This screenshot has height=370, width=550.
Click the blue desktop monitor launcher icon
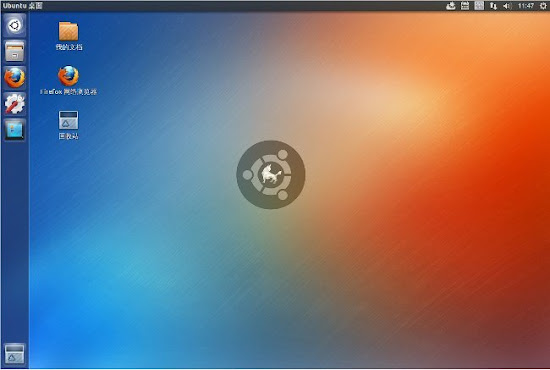tap(14, 130)
